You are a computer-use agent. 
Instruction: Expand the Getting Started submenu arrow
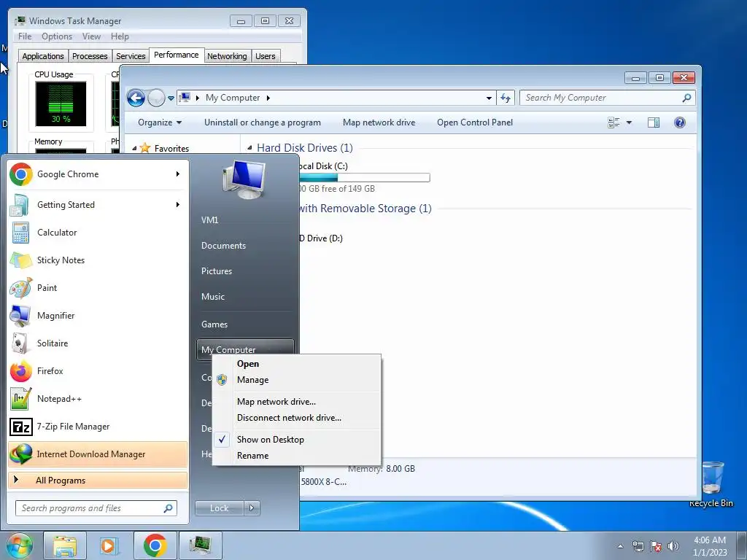coord(178,205)
